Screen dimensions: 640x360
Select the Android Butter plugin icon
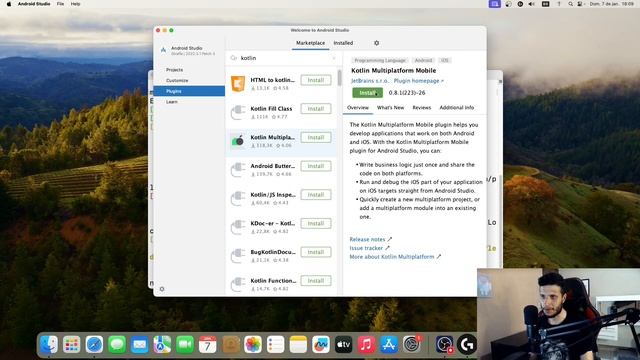pos(238,169)
